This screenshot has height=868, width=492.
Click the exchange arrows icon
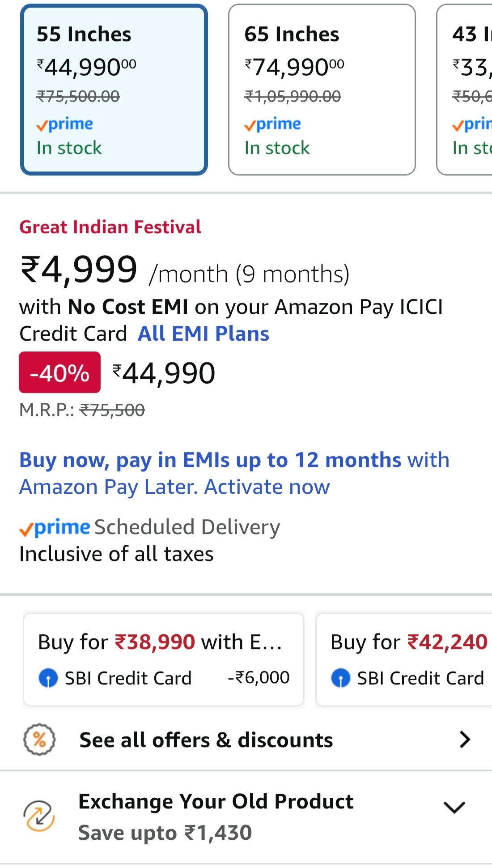tap(39, 816)
